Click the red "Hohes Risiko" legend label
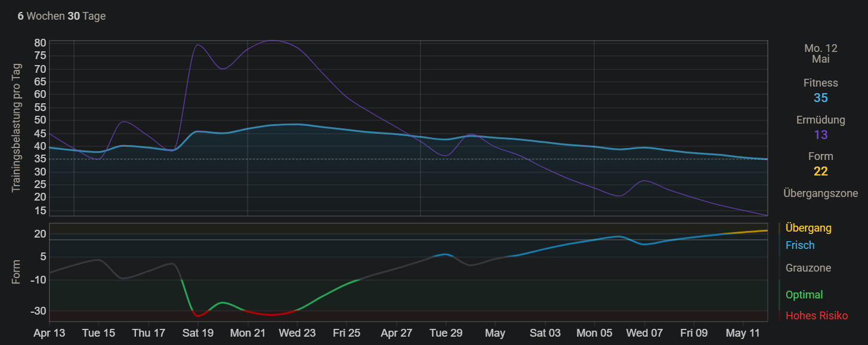This screenshot has height=345, width=868. pos(816,316)
